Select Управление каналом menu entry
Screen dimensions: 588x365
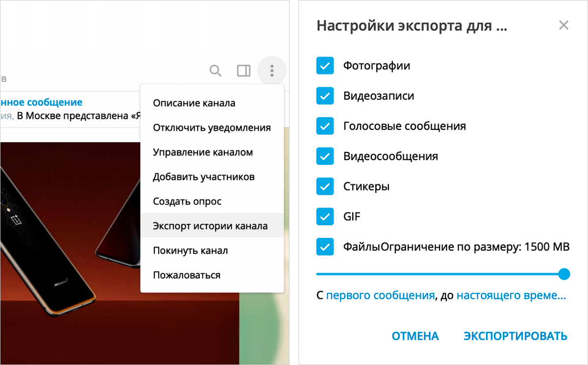point(203,152)
